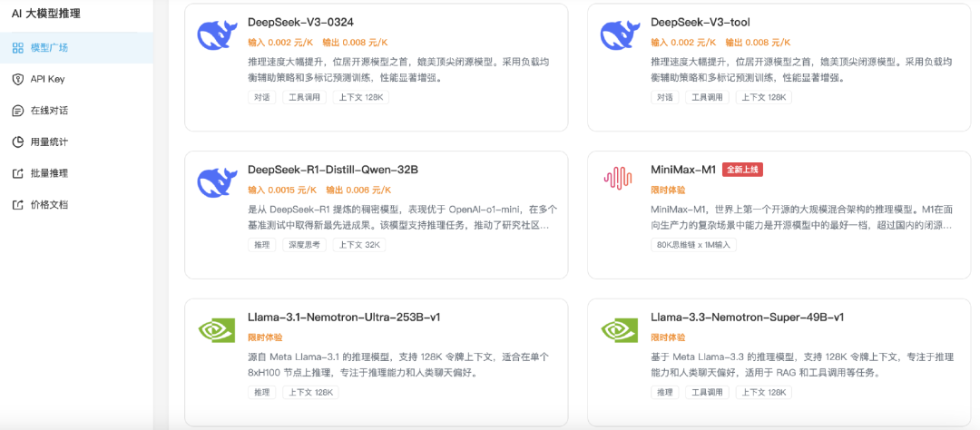The height and width of the screenshot is (430, 980).
Task: Open API Key menu item
Action: 76,79
